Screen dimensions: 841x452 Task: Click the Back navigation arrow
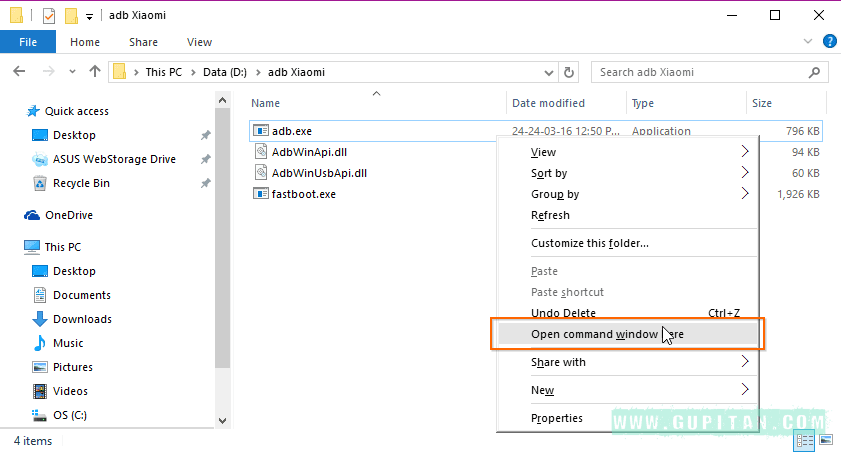[19, 72]
